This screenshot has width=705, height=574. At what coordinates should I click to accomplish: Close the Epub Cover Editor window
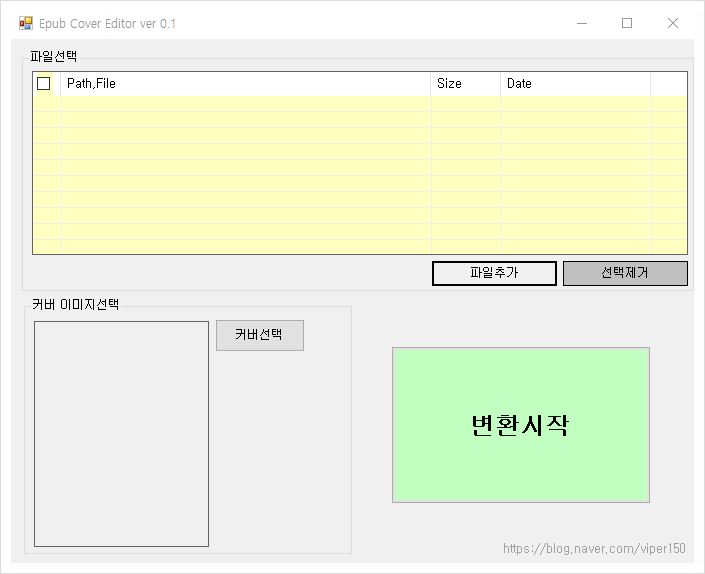coord(673,23)
